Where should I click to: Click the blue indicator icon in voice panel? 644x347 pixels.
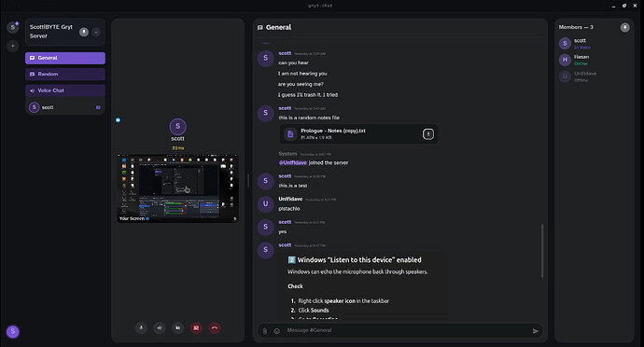118,120
